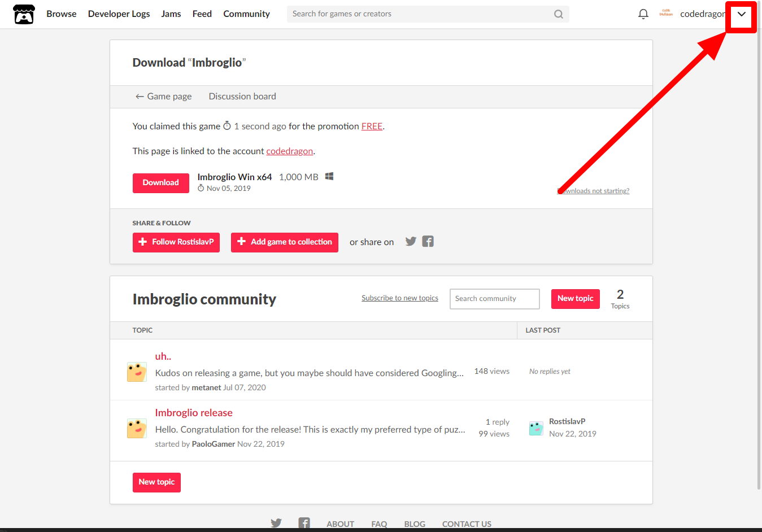Open BLOG footer link
Screen dimensions: 762x532
[415, 524]
